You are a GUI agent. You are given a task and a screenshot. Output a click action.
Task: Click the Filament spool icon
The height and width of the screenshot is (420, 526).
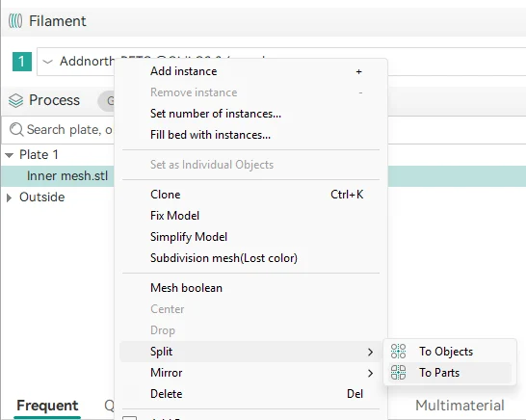pyautogui.click(x=15, y=21)
